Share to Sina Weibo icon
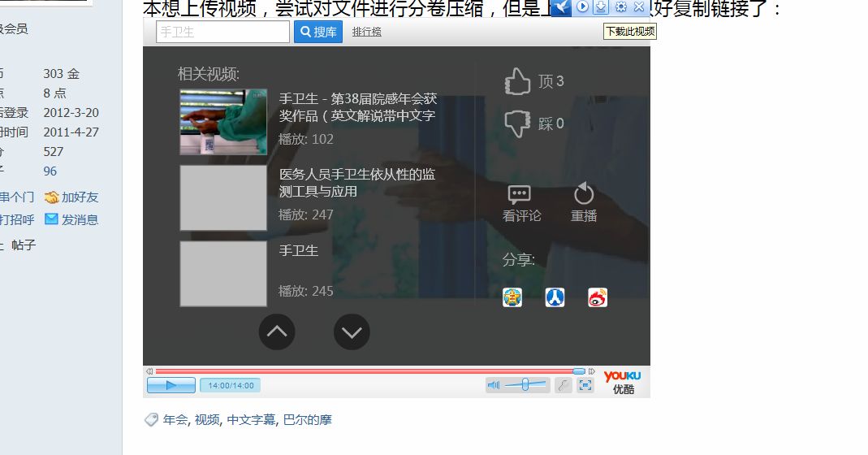Viewport: 868px width, 455px height. 598,297
